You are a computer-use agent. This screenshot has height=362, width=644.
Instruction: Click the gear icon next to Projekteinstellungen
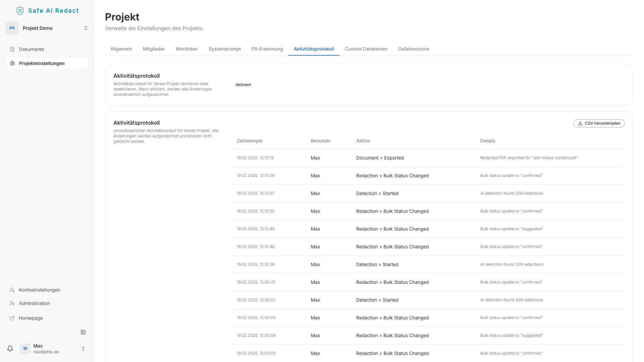(12, 63)
